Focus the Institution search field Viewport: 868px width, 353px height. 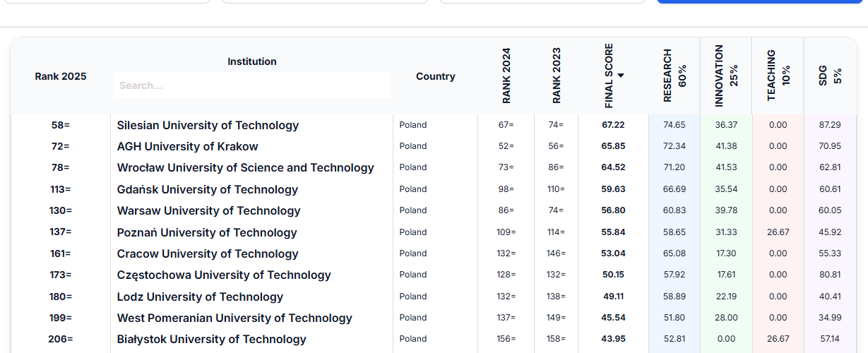tap(252, 85)
